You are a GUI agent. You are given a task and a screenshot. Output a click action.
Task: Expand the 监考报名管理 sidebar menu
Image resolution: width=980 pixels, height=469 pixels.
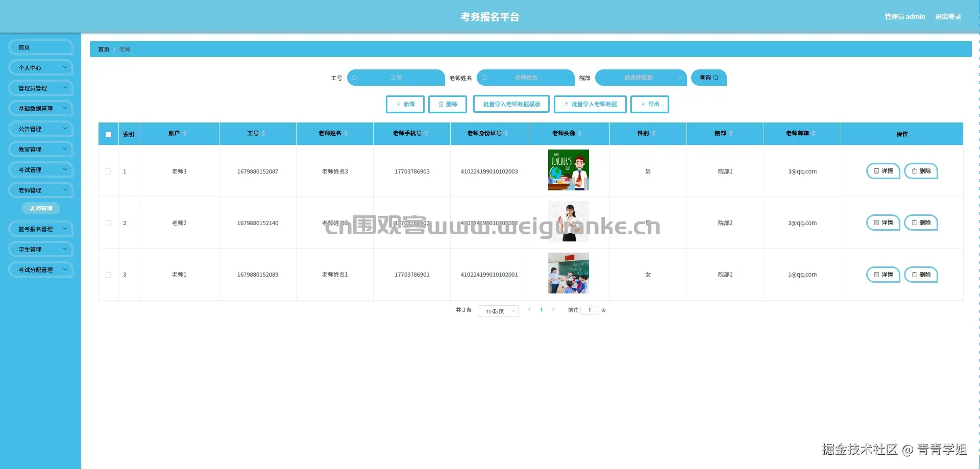point(41,229)
